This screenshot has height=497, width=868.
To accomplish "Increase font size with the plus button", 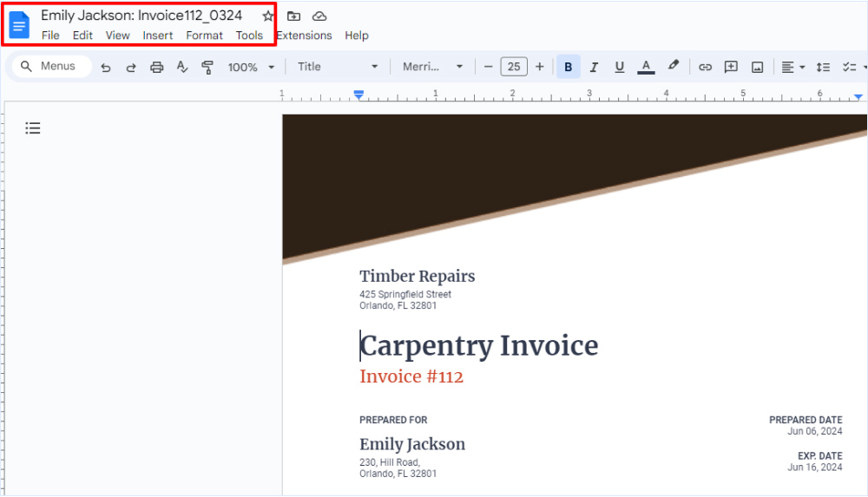I will 540,67.
